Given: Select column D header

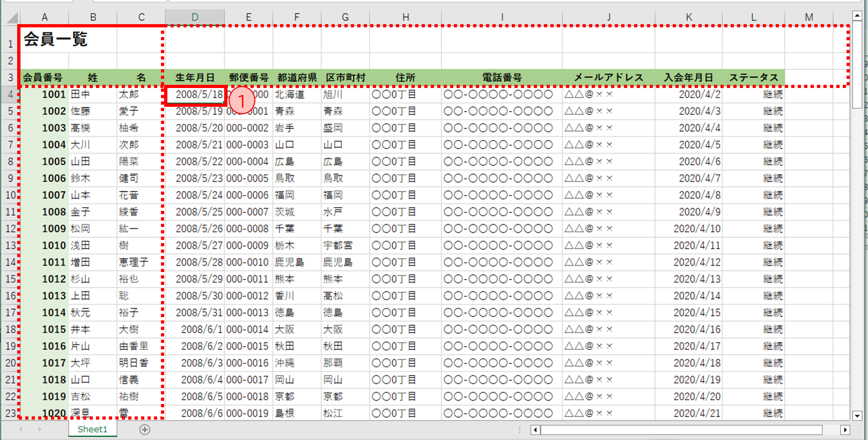Looking at the screenshot, I should click(x=195, y=17).
